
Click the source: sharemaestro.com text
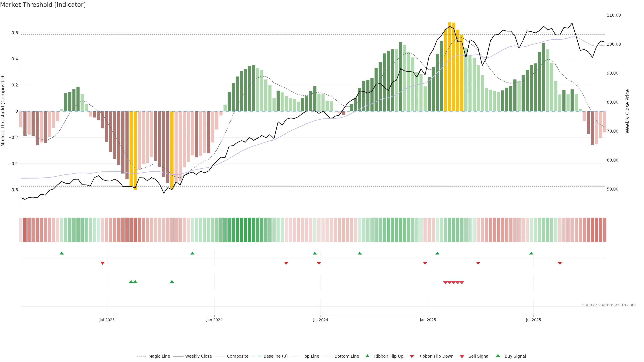[609, 305]
